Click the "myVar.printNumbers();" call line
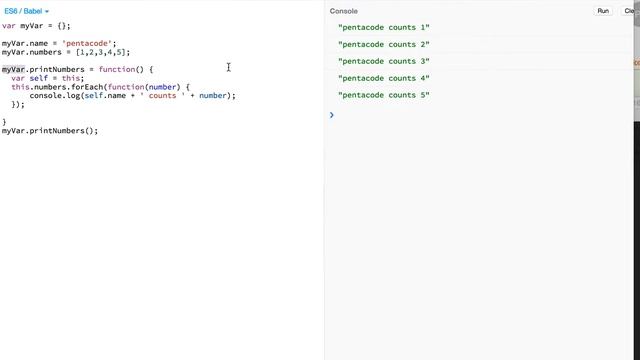This screenshot has height=360, width=640. point(50,131)
